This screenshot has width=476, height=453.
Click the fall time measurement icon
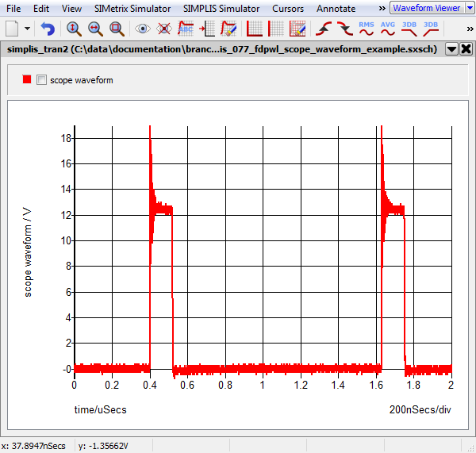click(344, 29)
